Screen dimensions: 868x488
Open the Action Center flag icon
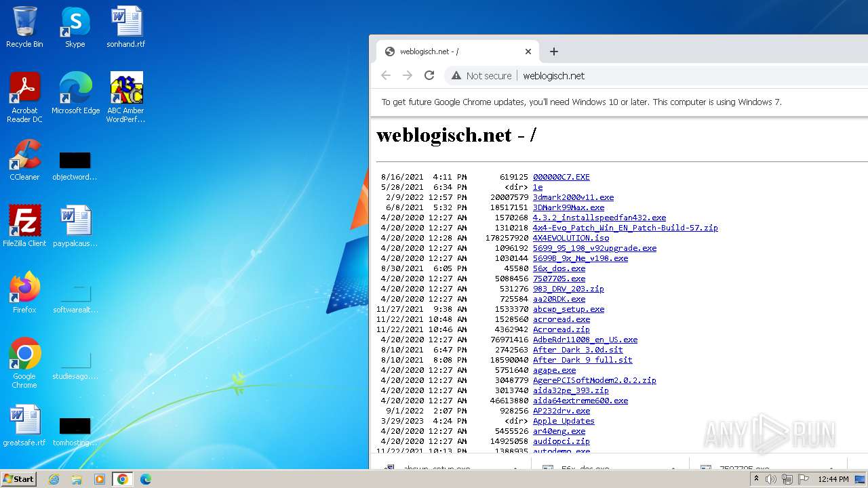pos(803,479)
